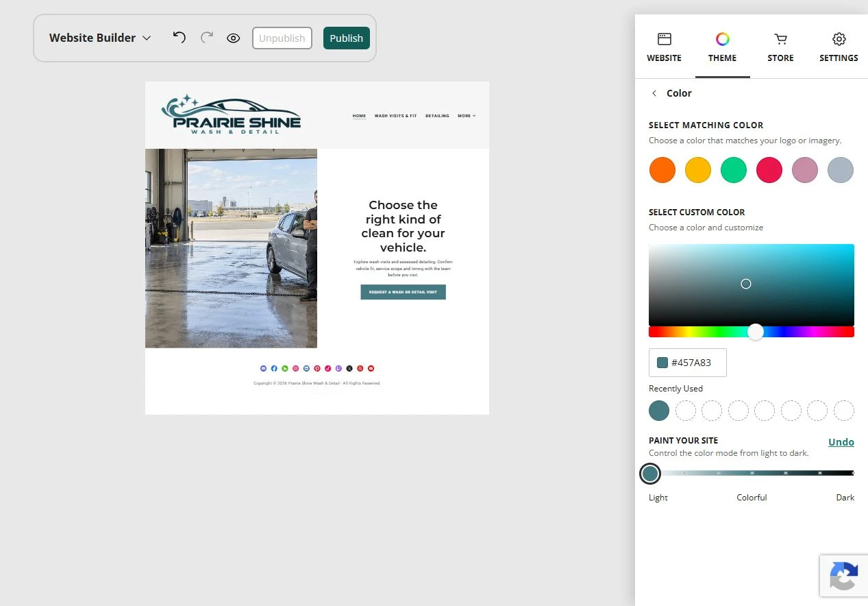
Task: Choose the mauve pink matching color
Action: click(805, 169)
